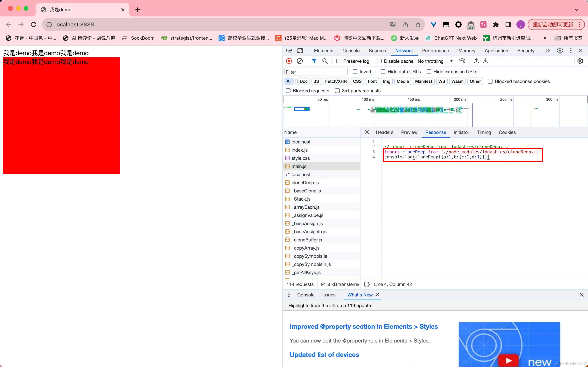Clear the network log

point(300,61)
